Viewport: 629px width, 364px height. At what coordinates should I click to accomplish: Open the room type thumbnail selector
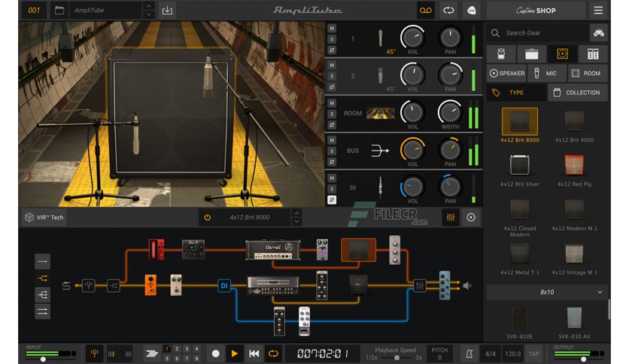coord(380,114)
